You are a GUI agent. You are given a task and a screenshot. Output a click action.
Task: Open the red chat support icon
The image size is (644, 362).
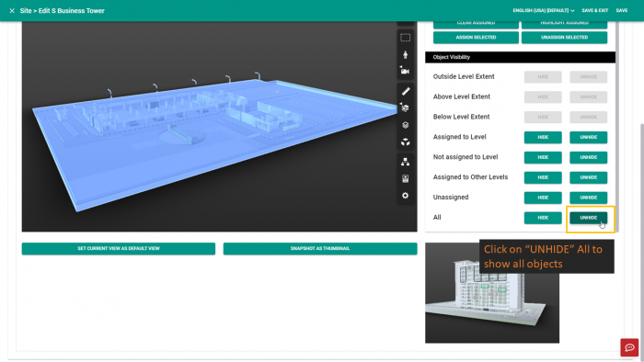(629, 347)
